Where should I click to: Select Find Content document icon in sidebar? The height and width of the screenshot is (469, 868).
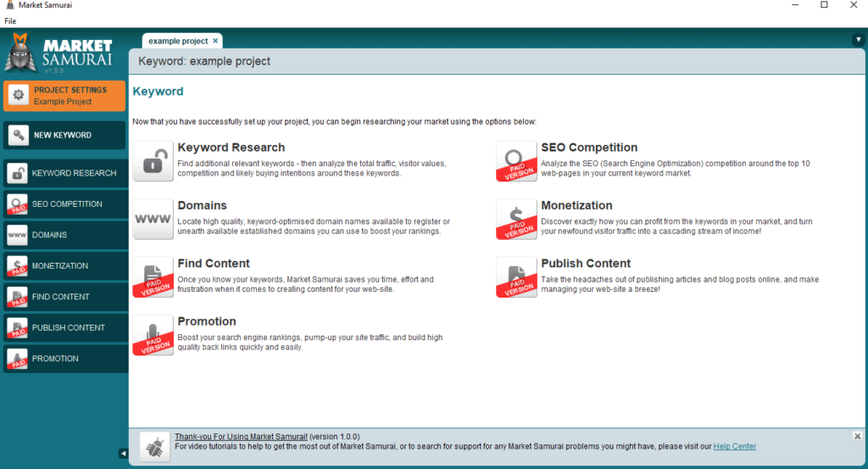18,298
